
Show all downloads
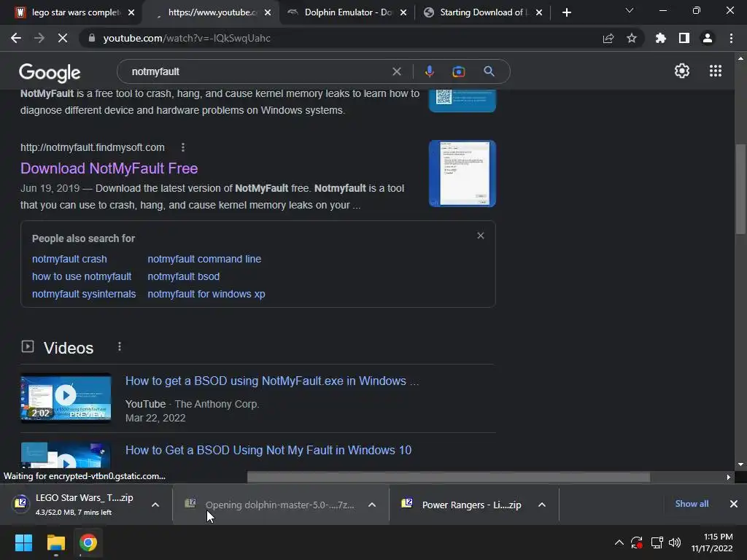point(692,504)
